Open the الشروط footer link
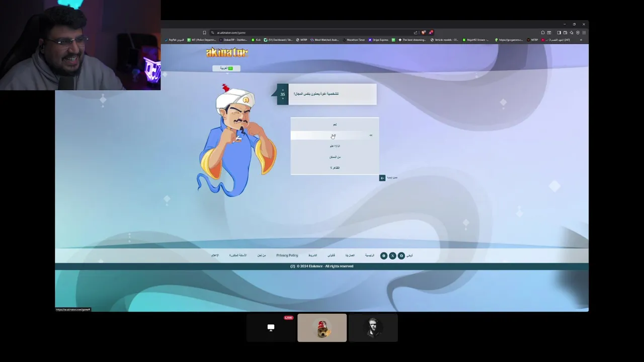Viewport: 644px width, 362px height. pos(312,255)
